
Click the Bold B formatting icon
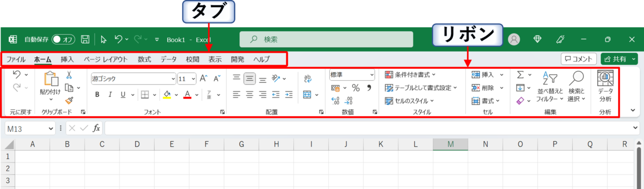pos(97,95)
